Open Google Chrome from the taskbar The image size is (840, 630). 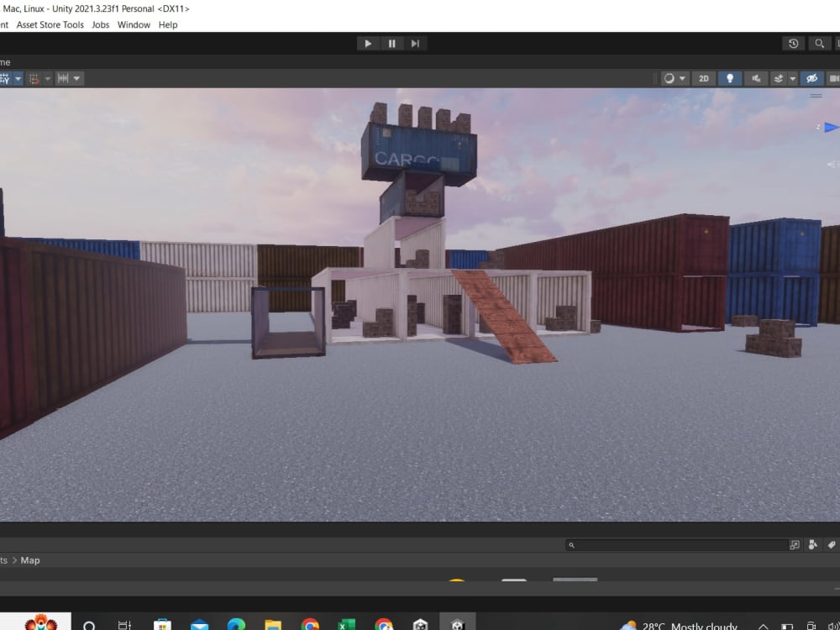coord(310,625)
